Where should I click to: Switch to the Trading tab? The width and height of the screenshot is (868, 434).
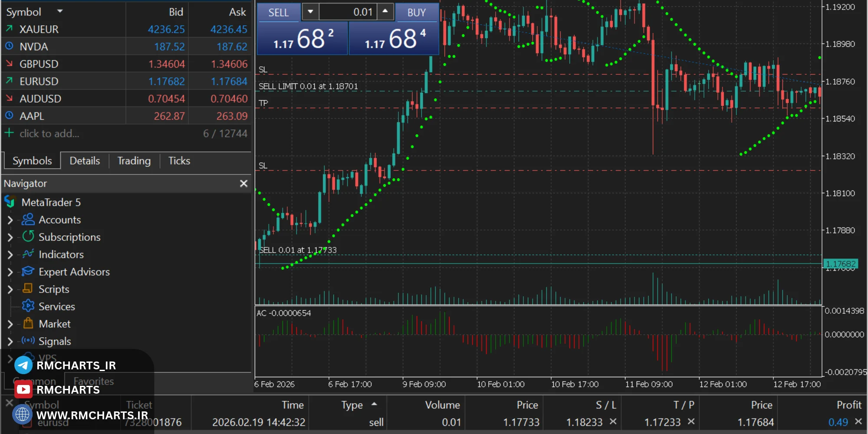coord(134,161)
